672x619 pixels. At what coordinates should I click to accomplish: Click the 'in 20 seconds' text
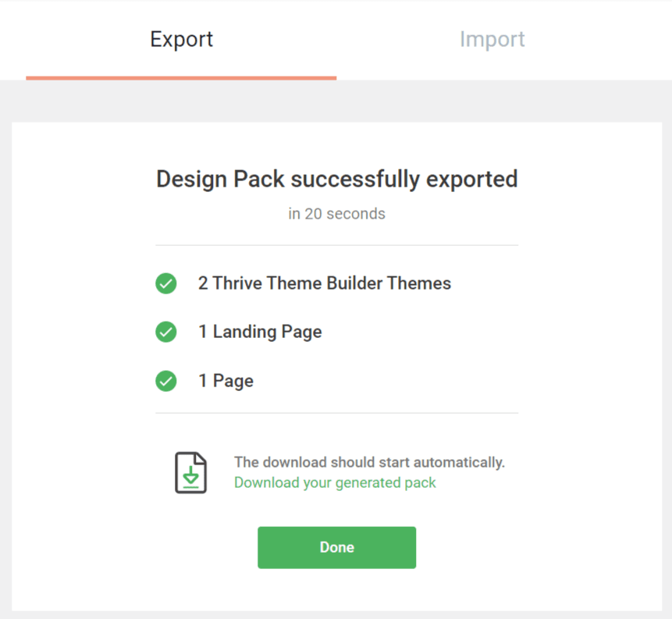337,213
